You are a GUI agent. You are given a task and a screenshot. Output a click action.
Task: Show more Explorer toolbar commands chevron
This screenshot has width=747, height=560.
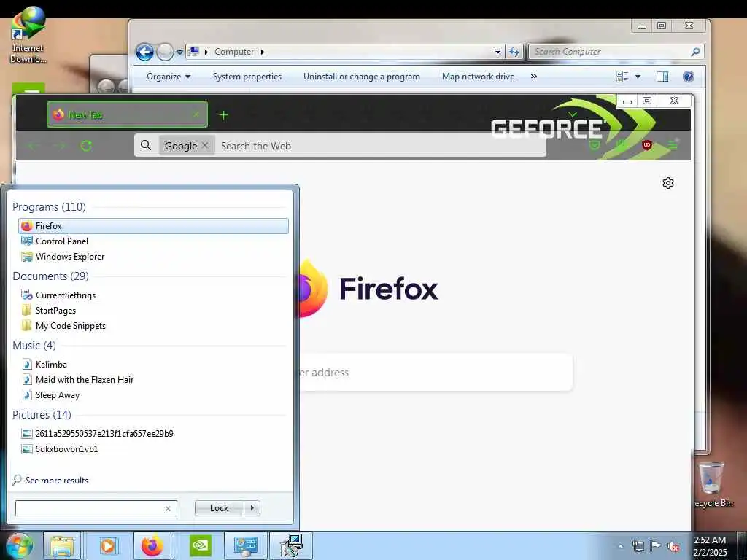tap(533, 76)
